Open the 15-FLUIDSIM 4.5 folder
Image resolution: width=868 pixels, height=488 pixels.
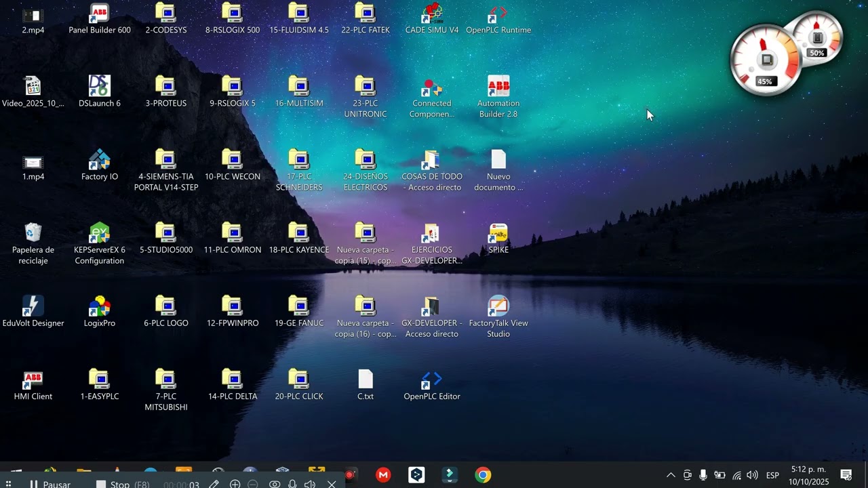[x=299, y=19]
